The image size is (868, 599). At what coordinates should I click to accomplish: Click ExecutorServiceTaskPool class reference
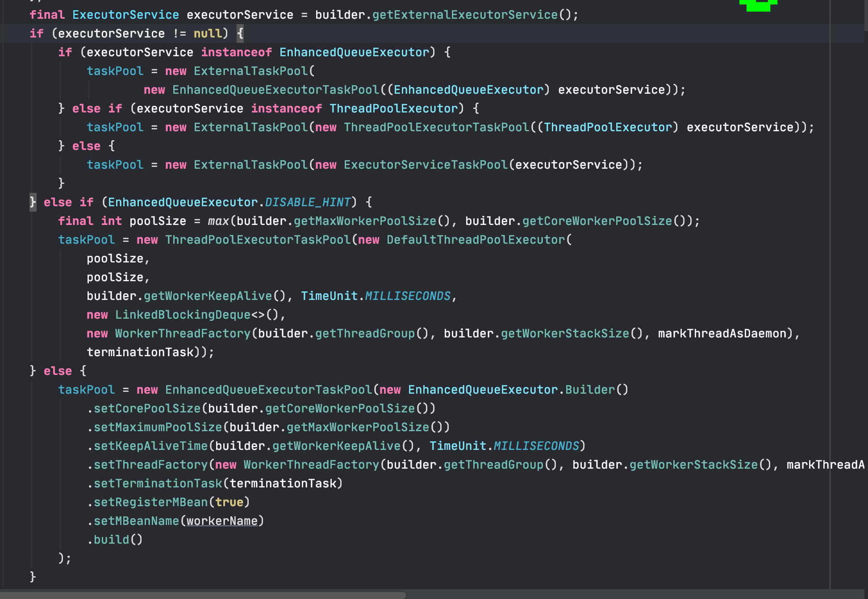[x=426, y=165]
